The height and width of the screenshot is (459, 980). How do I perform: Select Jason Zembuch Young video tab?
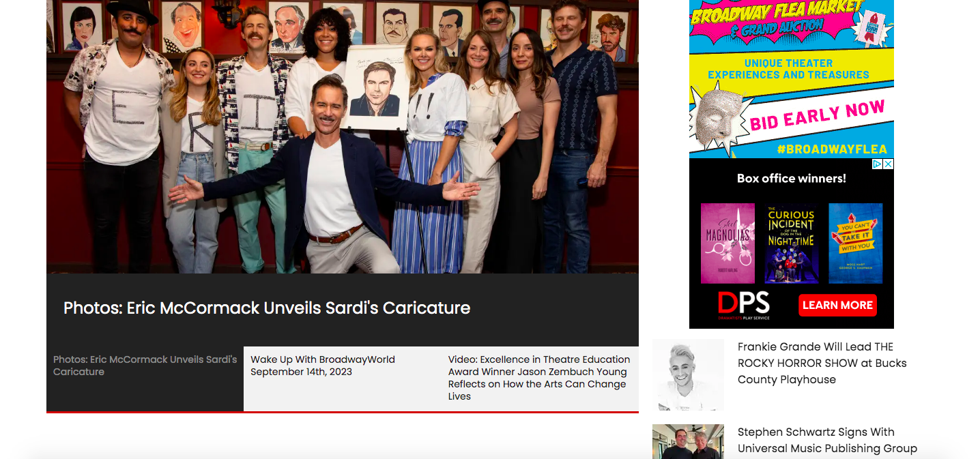[x=540, y=379]
